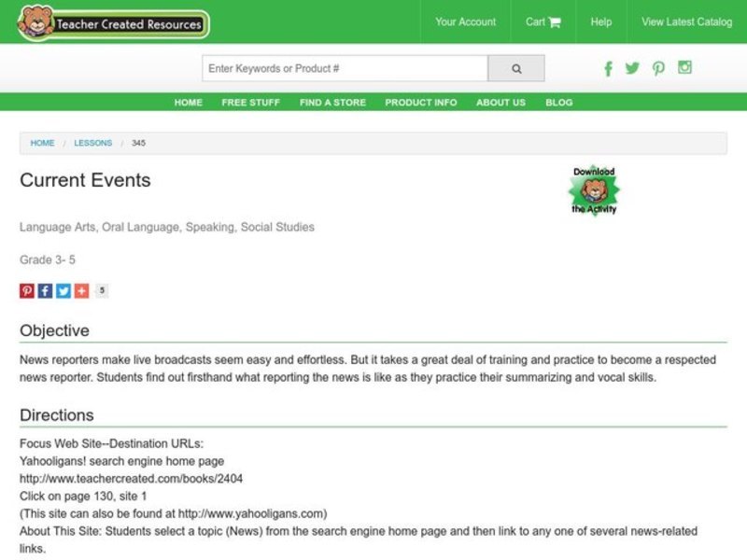Select FREE STUFF in navigation bar
747x560 pixels.
[x=250, y=103]
